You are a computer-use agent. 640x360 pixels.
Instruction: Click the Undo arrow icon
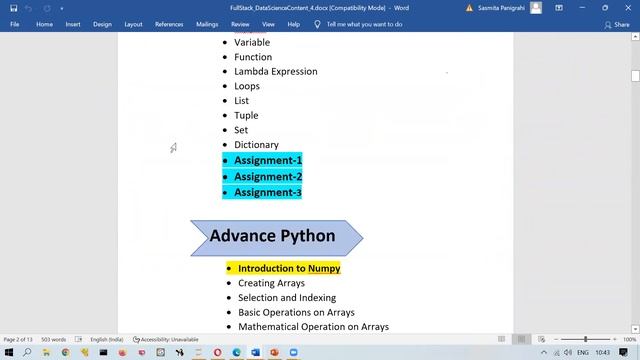tap(29, 8)
